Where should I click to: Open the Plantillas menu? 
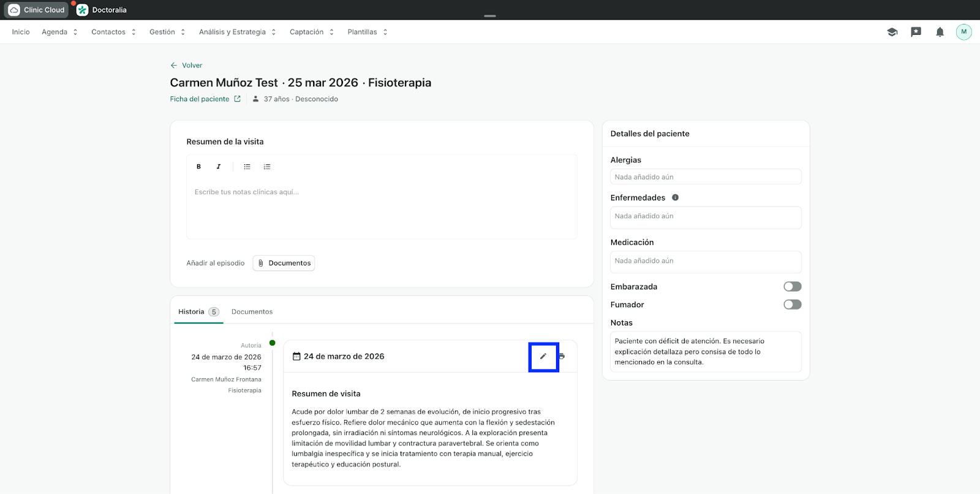click(362, 32)
